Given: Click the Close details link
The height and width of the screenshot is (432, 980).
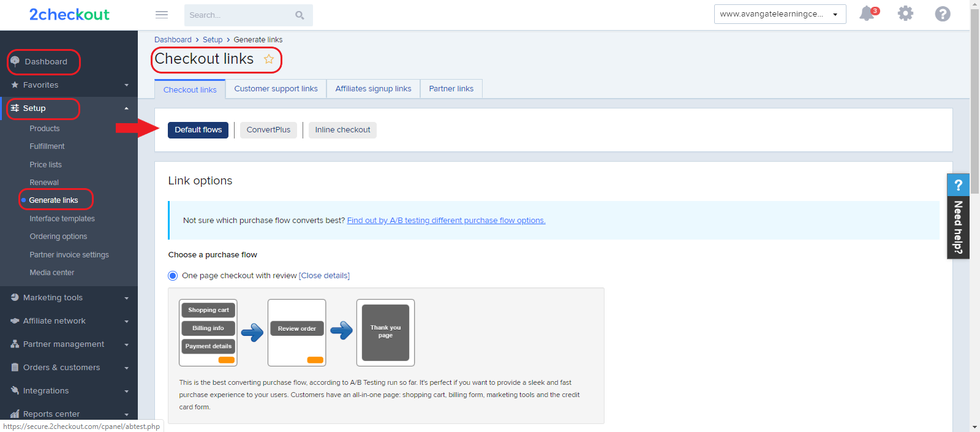Looking at the screenshot, I should coord(324,276).
